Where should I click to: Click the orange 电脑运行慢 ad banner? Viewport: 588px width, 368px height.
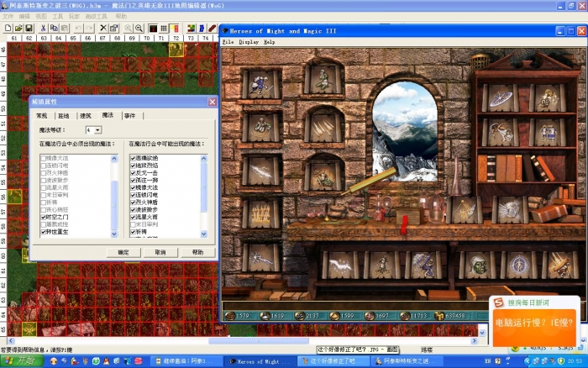534,327
